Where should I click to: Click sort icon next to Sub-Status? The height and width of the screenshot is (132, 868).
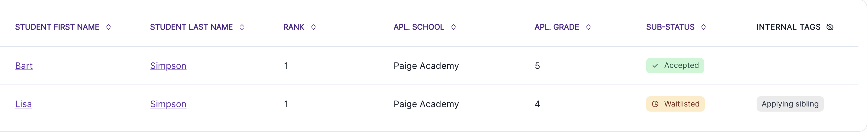(703, 27)
